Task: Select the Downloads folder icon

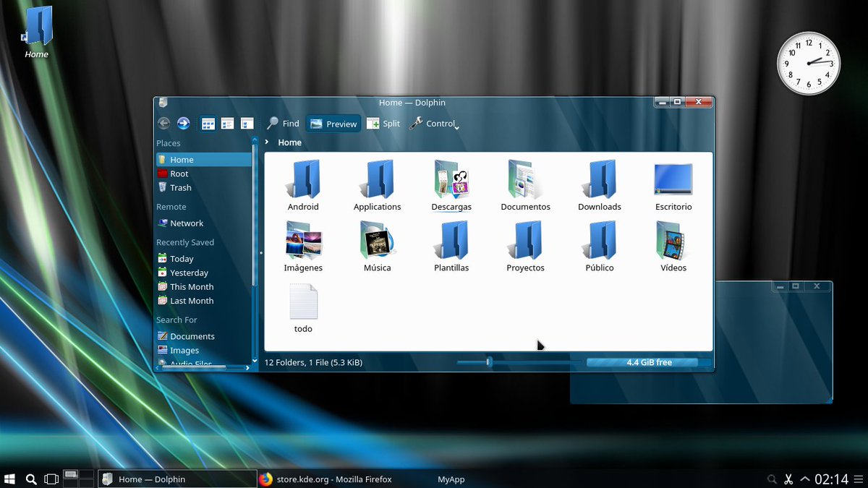Action: click(600, 179)
